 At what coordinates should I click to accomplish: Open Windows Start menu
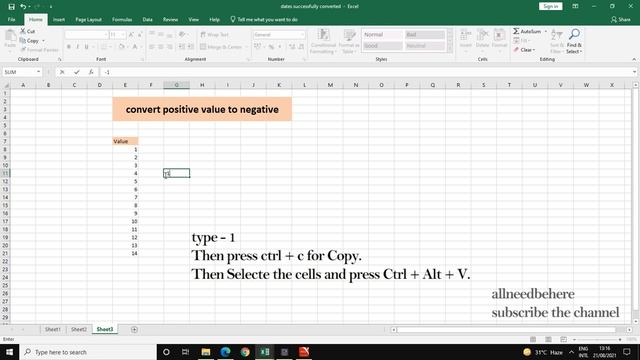(x=9, y=352)
